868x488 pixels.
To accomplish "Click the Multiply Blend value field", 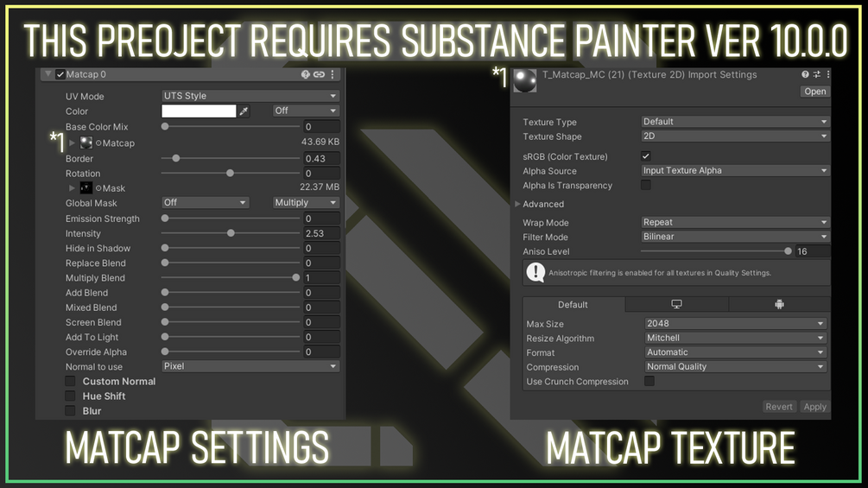I will pyautogui.click(x=321, y=277).
